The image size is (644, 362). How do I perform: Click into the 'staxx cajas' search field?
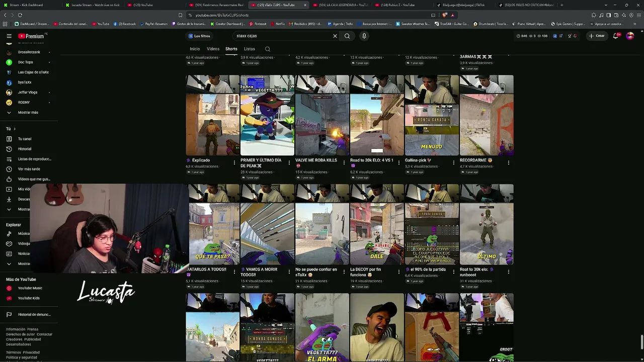[283, 36]
